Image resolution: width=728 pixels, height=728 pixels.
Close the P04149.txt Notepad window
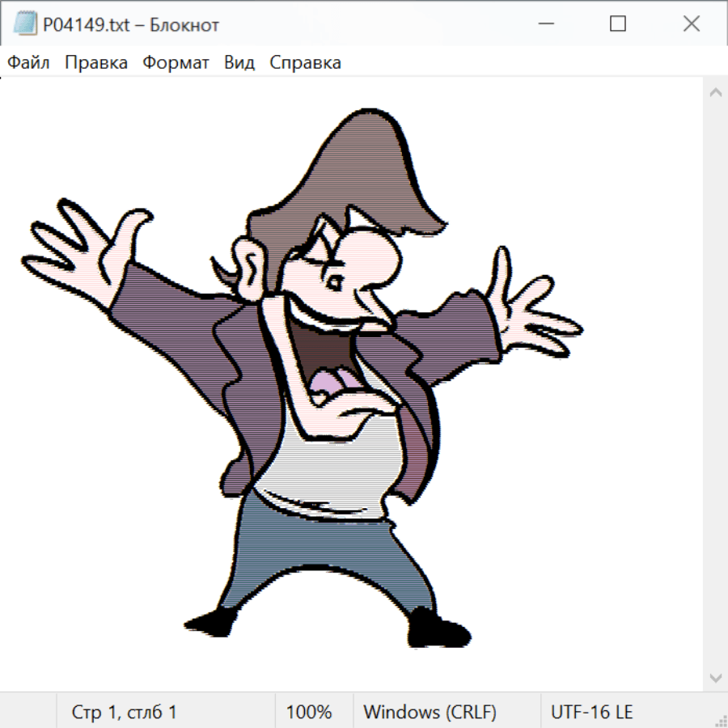pyautogui.click(x=692, y=24)
